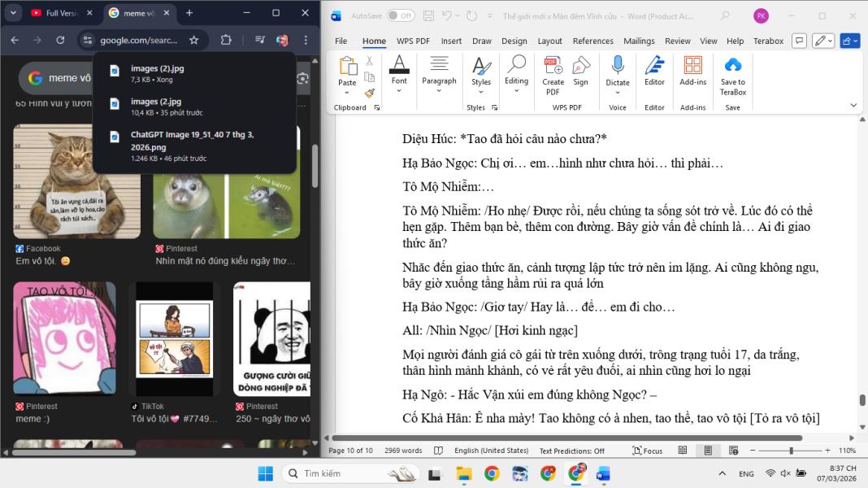Click zoom in plus button in Word

click(827, 451)
